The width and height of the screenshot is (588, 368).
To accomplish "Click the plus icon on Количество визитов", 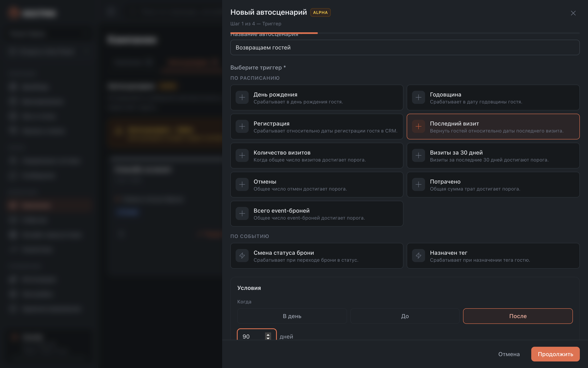I will 242,156.
